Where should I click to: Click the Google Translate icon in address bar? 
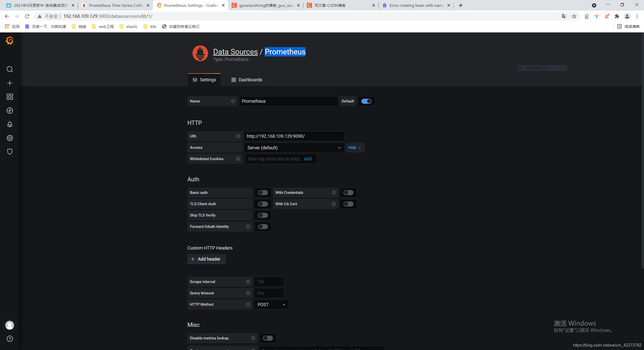click(x=564, y=16)
